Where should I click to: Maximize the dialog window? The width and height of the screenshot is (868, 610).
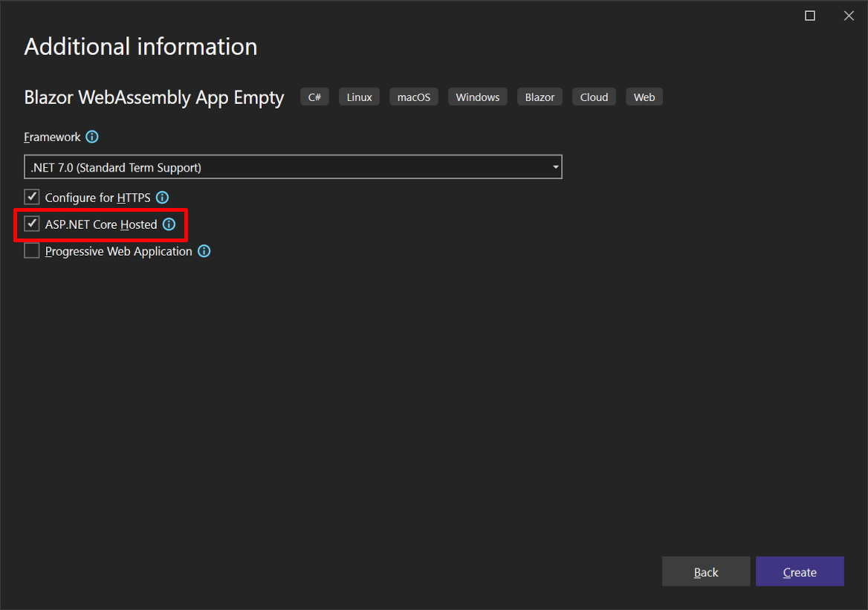[x=810, y=16]
